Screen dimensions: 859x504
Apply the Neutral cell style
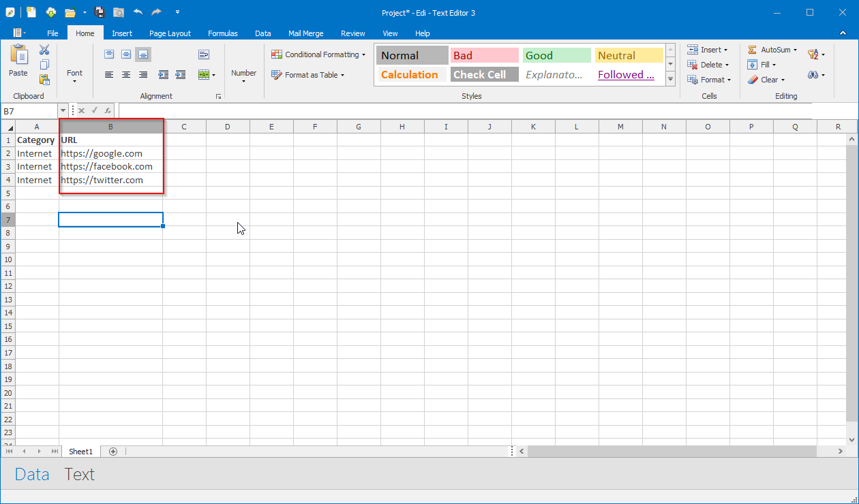[x=629, y=56]
